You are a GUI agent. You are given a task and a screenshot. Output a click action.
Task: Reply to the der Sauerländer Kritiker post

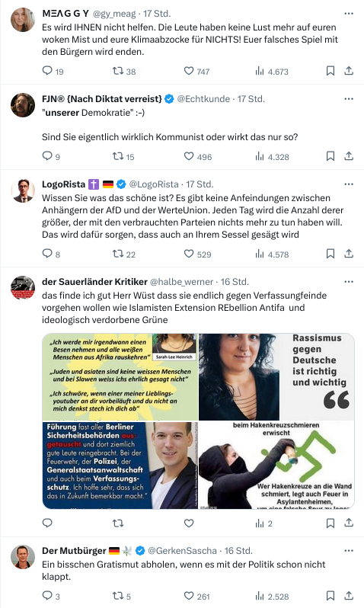point(47,523)
